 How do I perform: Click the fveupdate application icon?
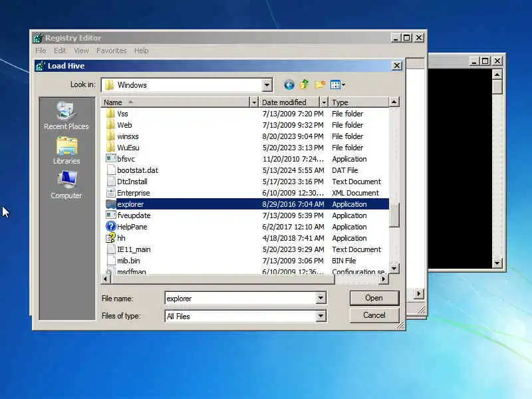coord(110,215)
